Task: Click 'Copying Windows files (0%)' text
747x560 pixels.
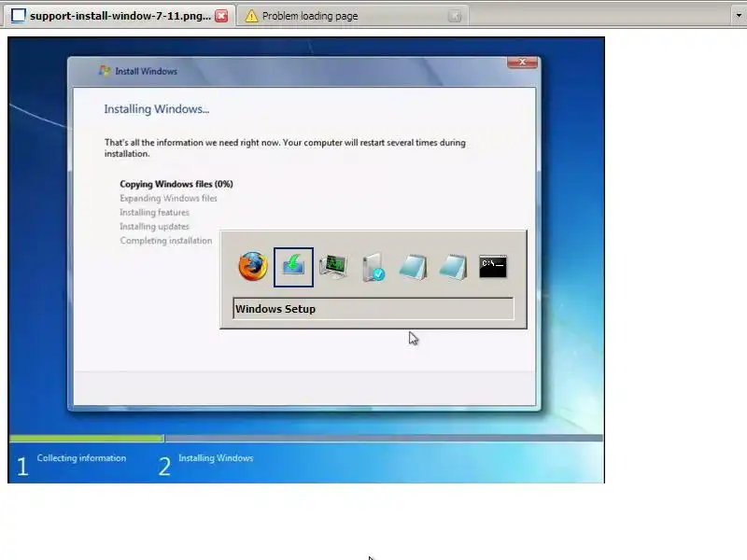Action: pos(176,184)
